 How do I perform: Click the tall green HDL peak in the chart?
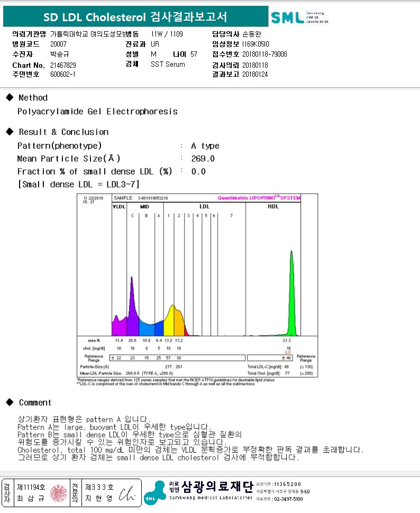pos(291,293)
